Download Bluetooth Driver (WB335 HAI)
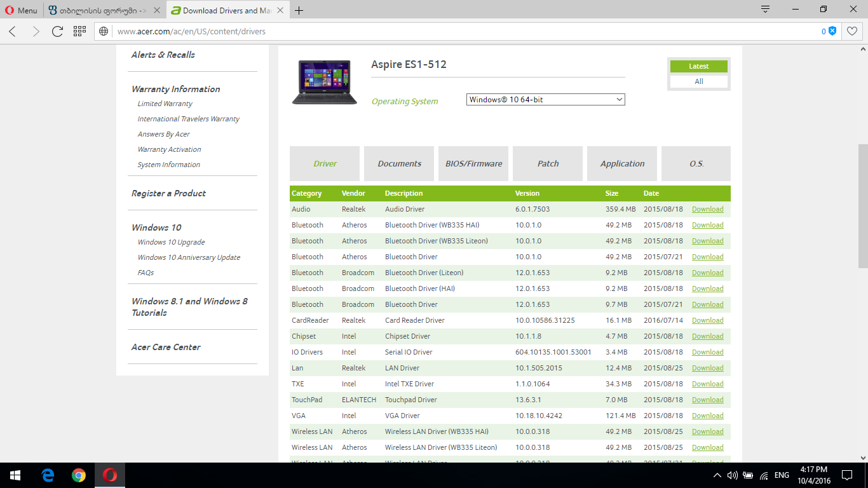The image size is (868, 488). pyautogui.click(x=708, y=225)
